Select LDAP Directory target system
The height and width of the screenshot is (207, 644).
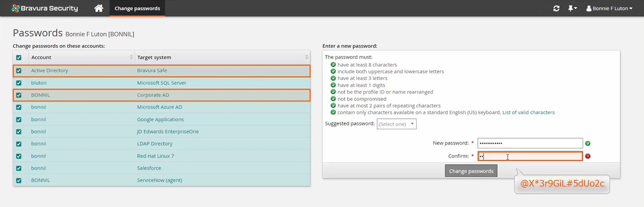(x=155, y=144)
